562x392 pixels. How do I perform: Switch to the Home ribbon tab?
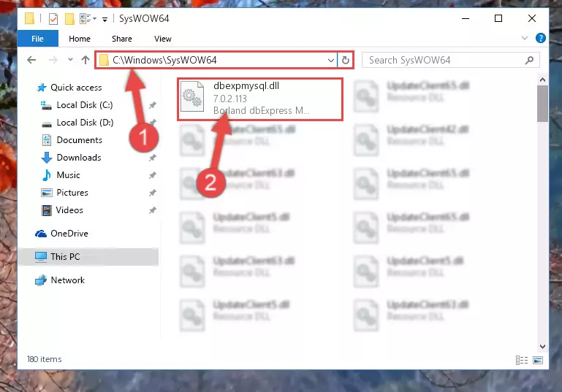tap(80, 39)
